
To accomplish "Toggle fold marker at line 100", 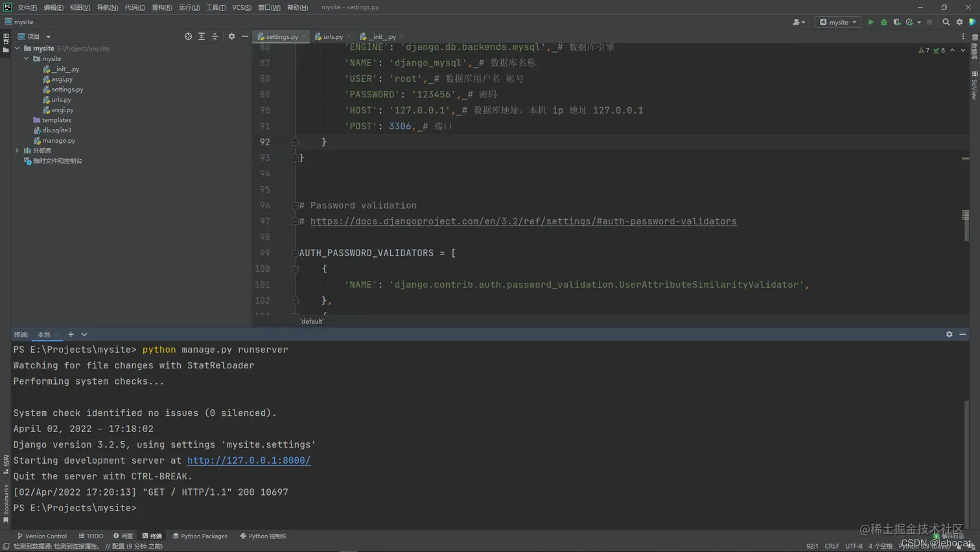I will (x=295, y=269).
